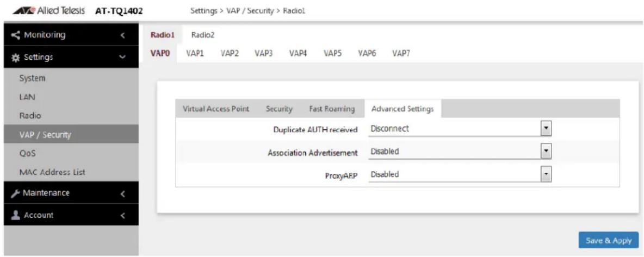Click the Settings gear icon
Screen dimensions: 644x257
coord(17,57)
